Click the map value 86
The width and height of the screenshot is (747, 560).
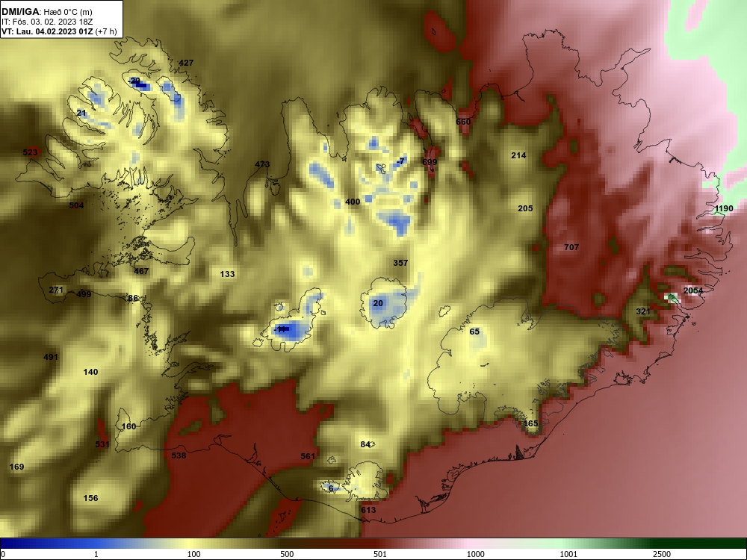click(x=133, y=298)
